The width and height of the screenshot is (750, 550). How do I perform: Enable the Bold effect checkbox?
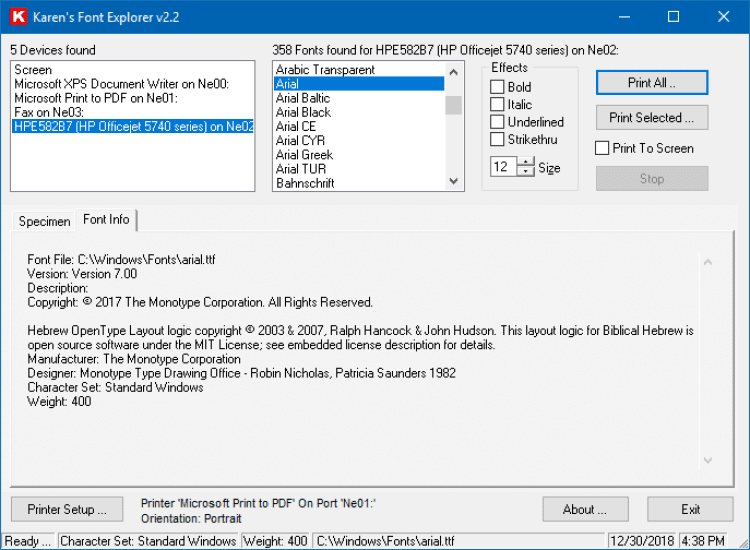click(x=497, y=87)
